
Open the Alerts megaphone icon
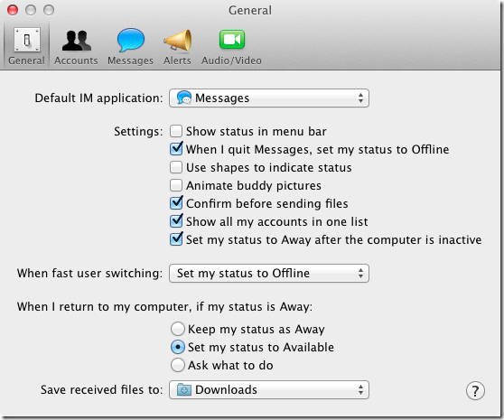(x=177, y=40)
